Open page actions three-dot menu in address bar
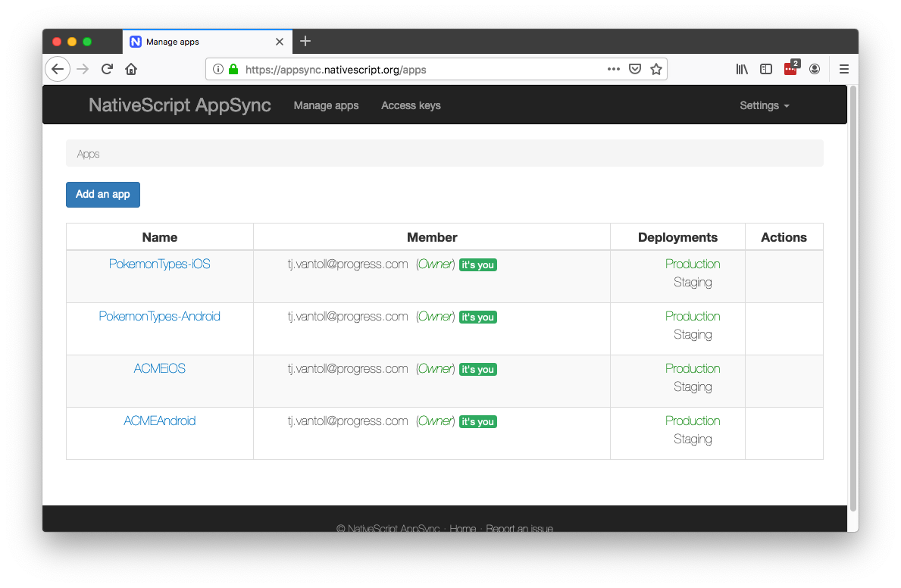Screen dimensions: 901x588 tap(614, 69)
